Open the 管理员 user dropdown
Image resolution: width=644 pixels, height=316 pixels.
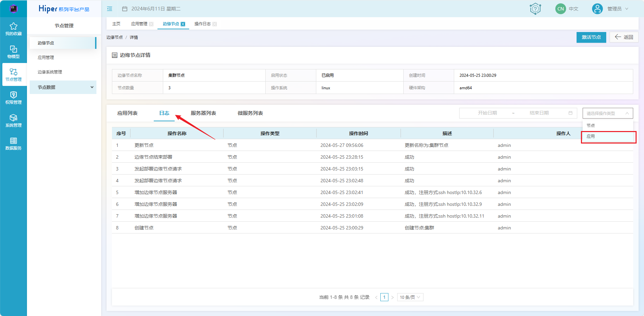618,9
